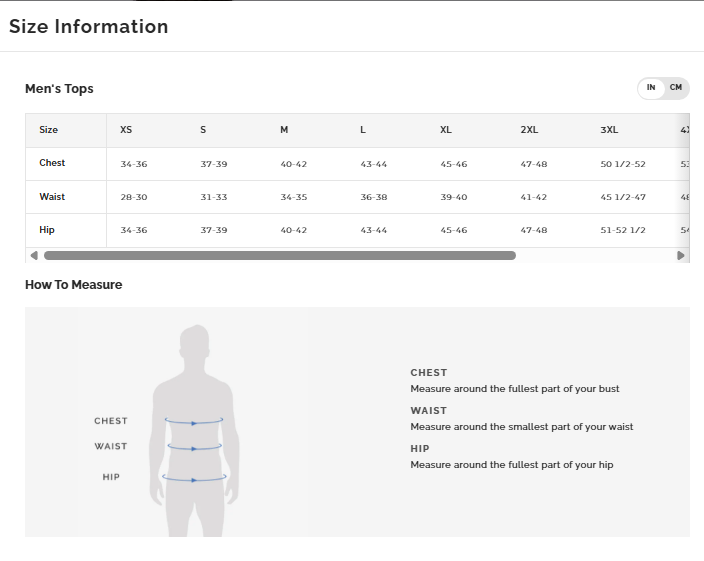Click the Waist row label in table
This screenshot has height=561, width=704.
pos(52,197)
